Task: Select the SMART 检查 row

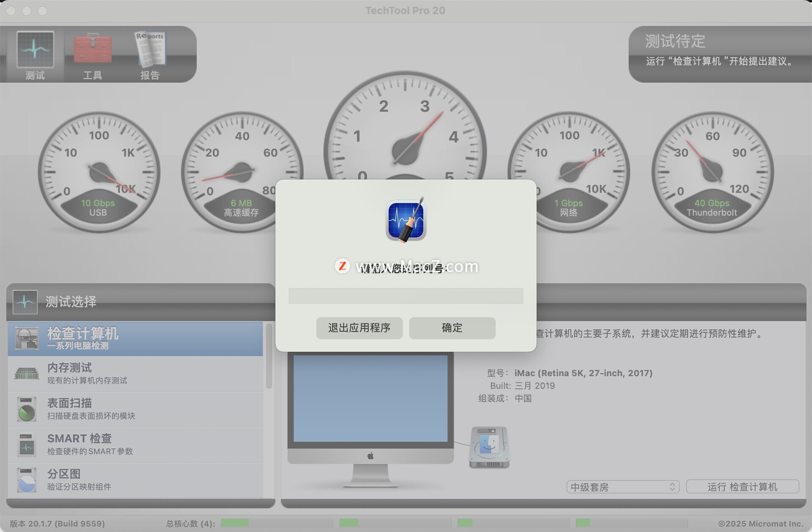Action: [135, 444]
